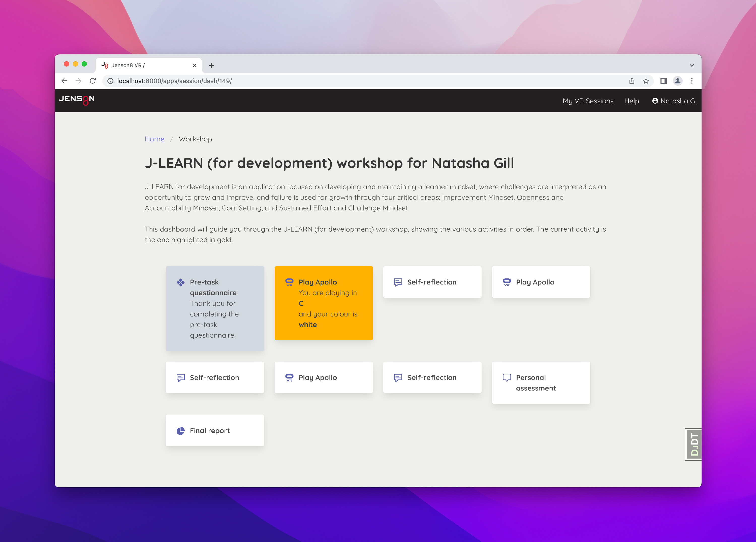Open Chrome three-dot menu
Viewport: 756px width, 542px height.
pos(692,81)
